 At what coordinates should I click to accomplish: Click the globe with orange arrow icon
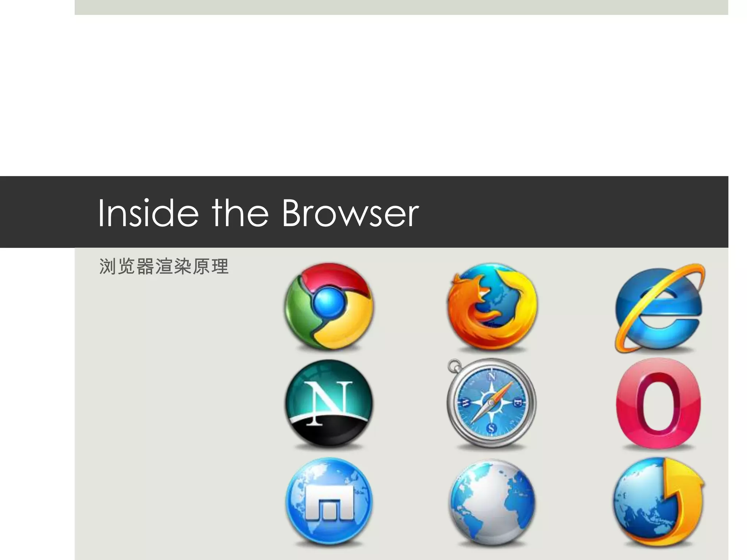coord(658,502)
